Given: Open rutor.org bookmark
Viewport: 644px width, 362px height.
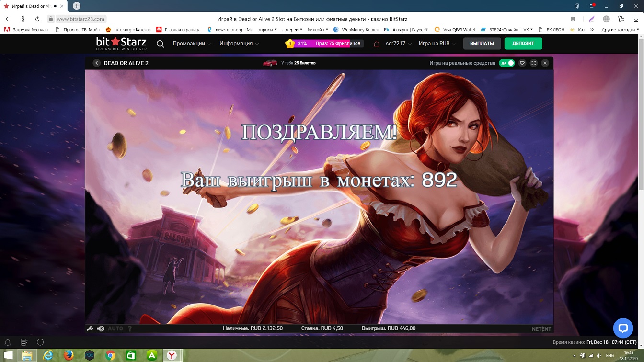Looking at the screenshot, I should tap(128, 29).
